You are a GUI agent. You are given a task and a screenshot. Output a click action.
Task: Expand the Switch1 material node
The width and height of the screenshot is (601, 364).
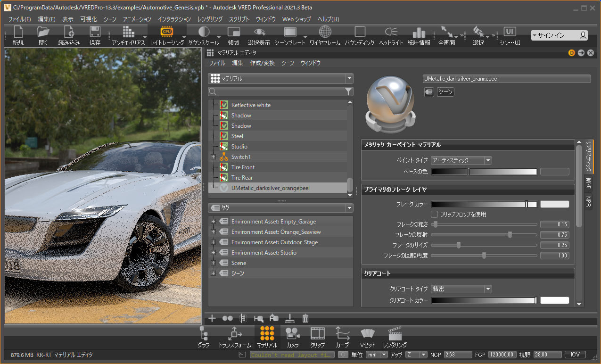coord(213,157)
